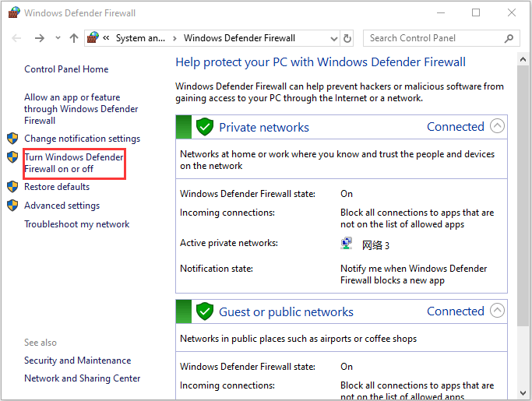Open Restore defaults link
Viewport: 532px width, 401px height.
pos(57,187)
